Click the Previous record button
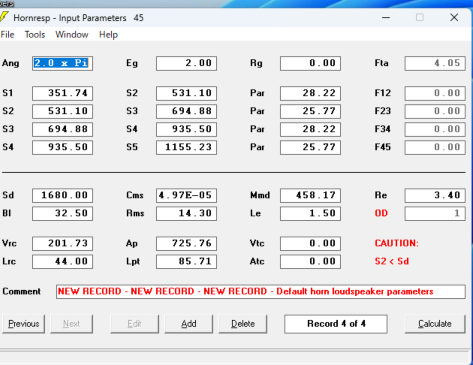This screenshot has height=365, width=473. click(x=24, y=324)
